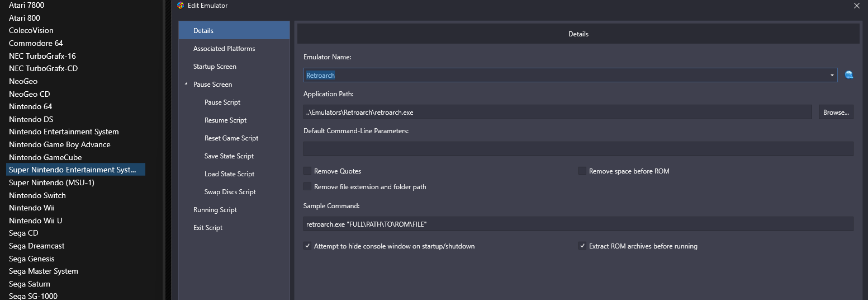Select Nintendo 64 platform
This screenshot has width=868, height=300.
(31, 106)
